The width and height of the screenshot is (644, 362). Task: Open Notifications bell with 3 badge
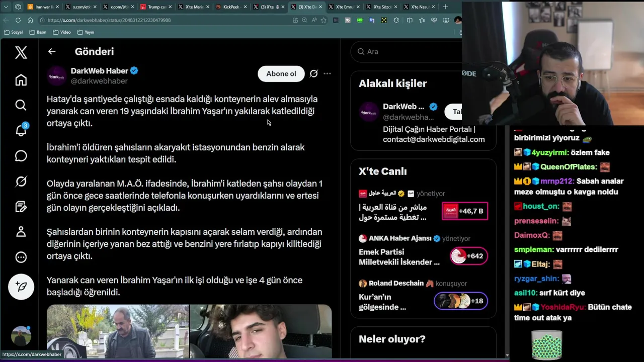coord(21,130)
